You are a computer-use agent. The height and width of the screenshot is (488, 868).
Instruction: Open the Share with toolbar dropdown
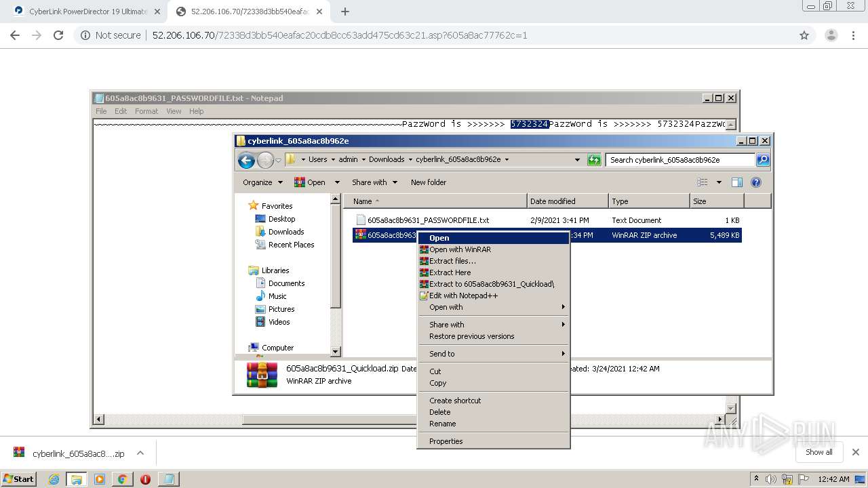[x=374, y=182]
